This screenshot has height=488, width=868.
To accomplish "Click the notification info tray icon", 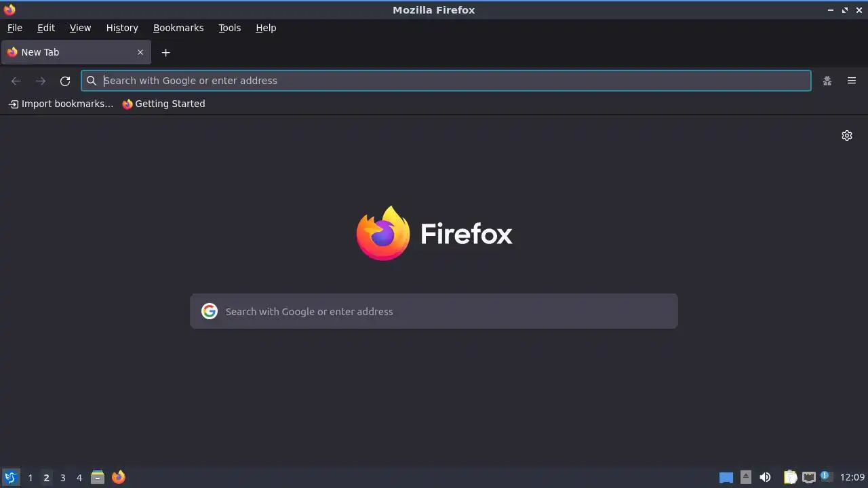I will point(825,476).
